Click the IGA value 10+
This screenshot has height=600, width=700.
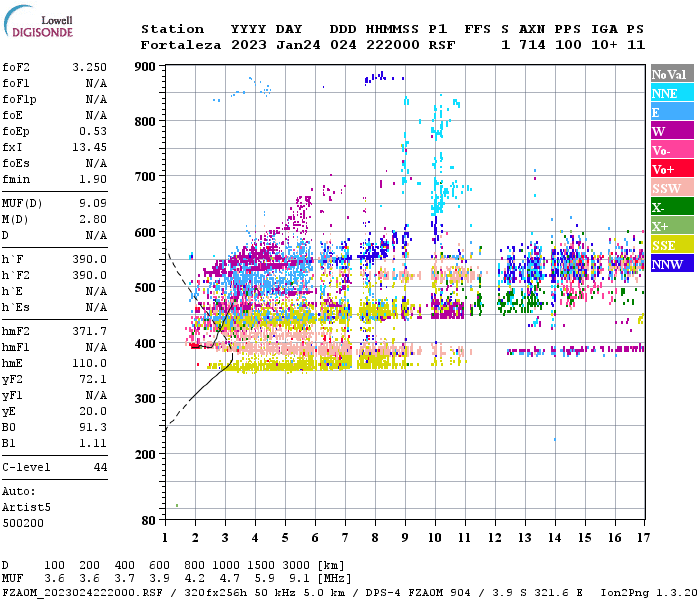point(604,45)
